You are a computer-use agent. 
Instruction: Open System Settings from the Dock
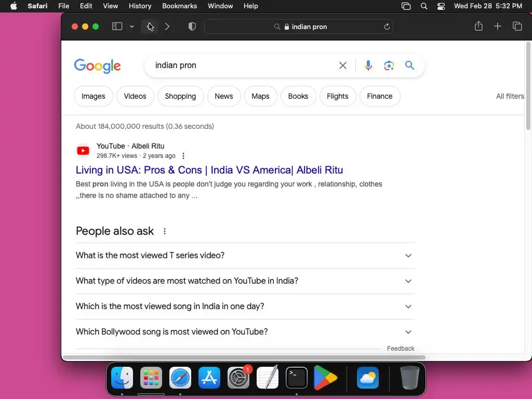[x=238, y=378]
